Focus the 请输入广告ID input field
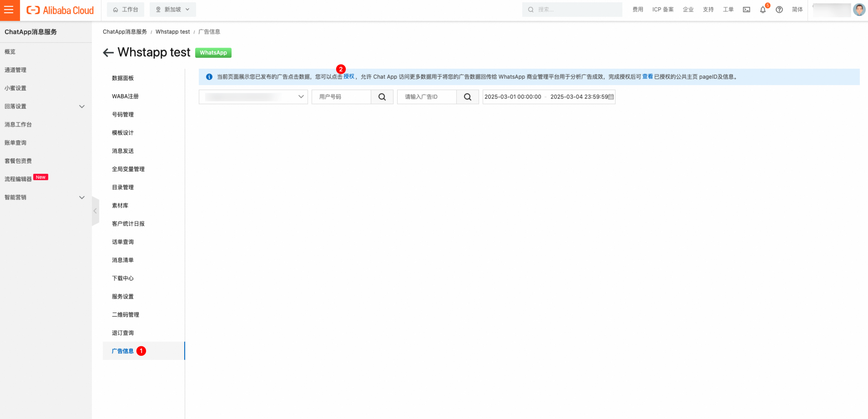 (427, 97)
